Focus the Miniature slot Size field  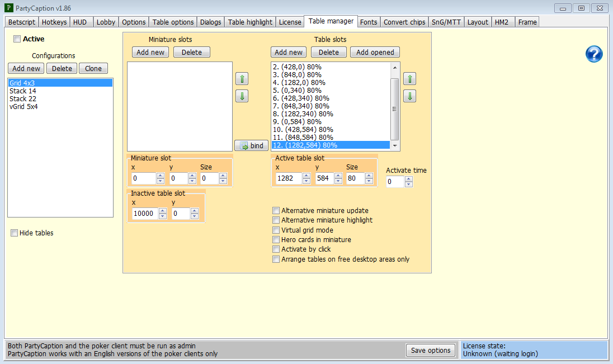point(210,178)
